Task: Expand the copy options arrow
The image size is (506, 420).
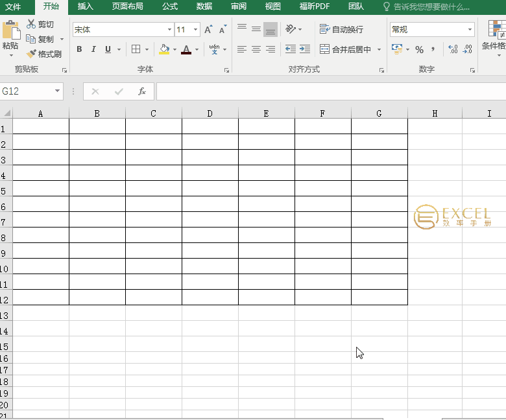Action: coord(62,40)
